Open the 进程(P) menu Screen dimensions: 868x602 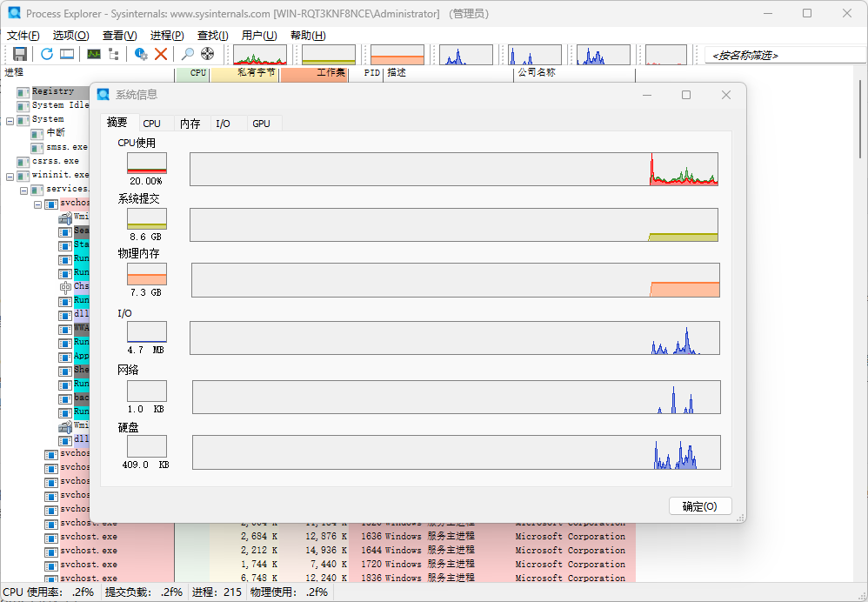[x=166, y=36]
